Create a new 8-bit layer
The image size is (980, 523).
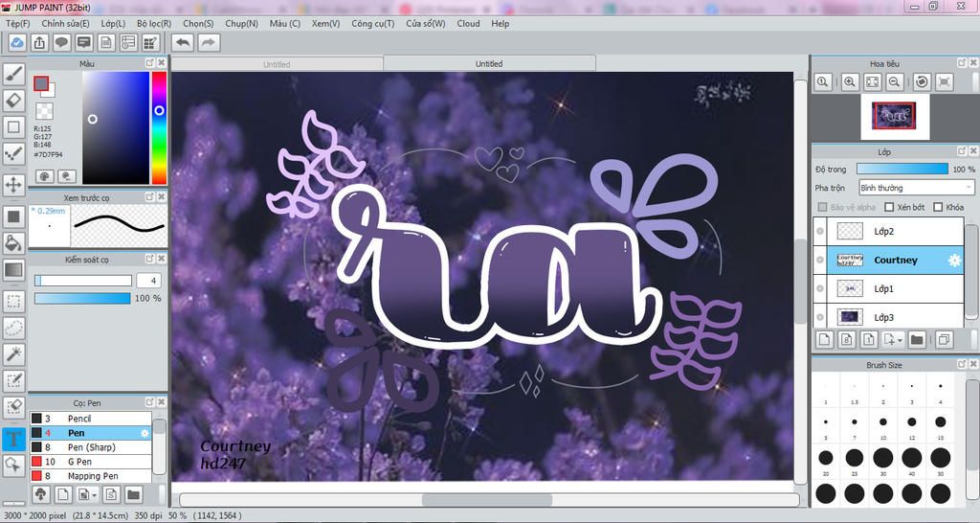point(847,340)
